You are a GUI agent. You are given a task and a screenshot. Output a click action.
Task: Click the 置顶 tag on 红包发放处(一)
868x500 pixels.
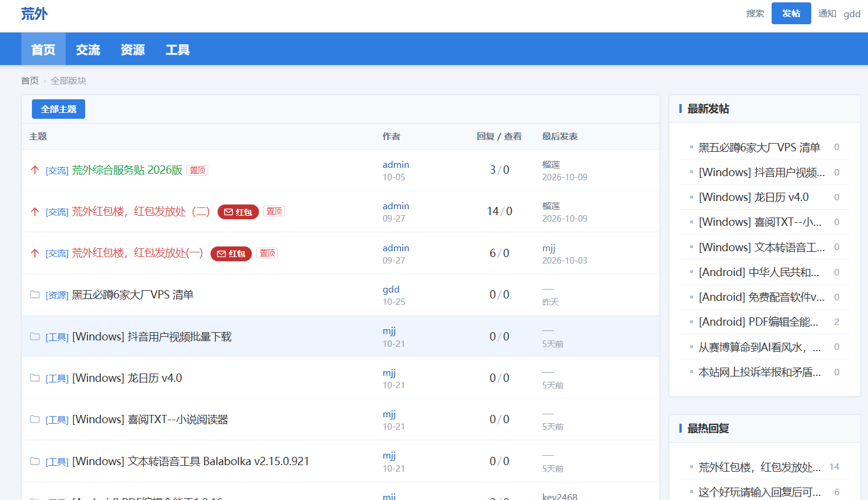tap(267, 253)
